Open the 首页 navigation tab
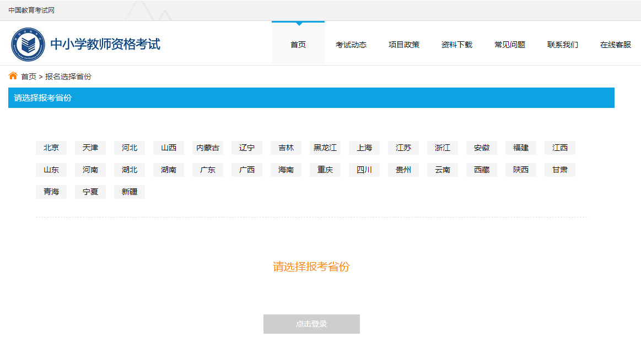This screenshot has height=364, width=641. pos(298,45)
